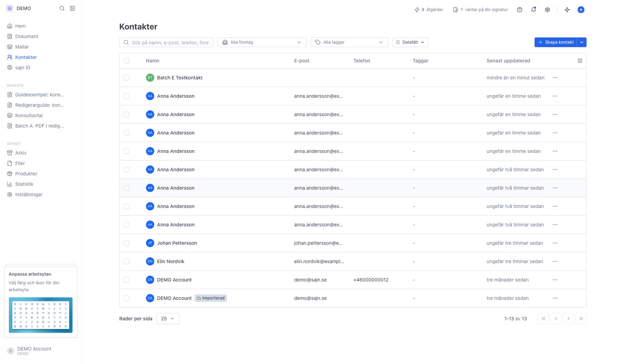624x364 pixels.
Task: Click the search icon in the sidebar header
Action: [62, 8]
